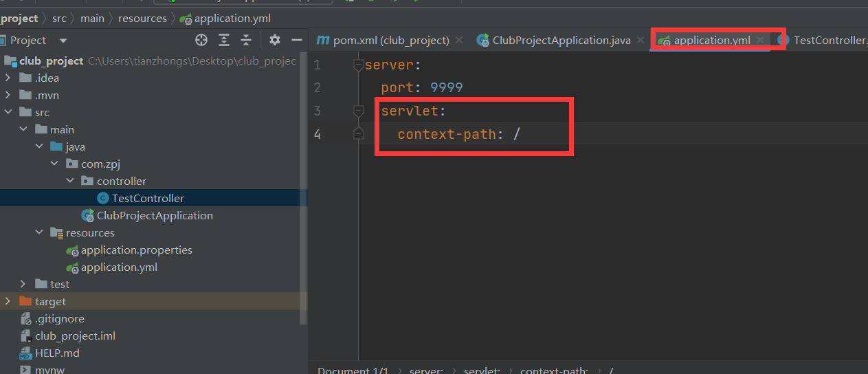The height and width of the screenshot is (374, 868).
Task: Click the Collapse All icon in Project panel
Action: click(246, 40)
